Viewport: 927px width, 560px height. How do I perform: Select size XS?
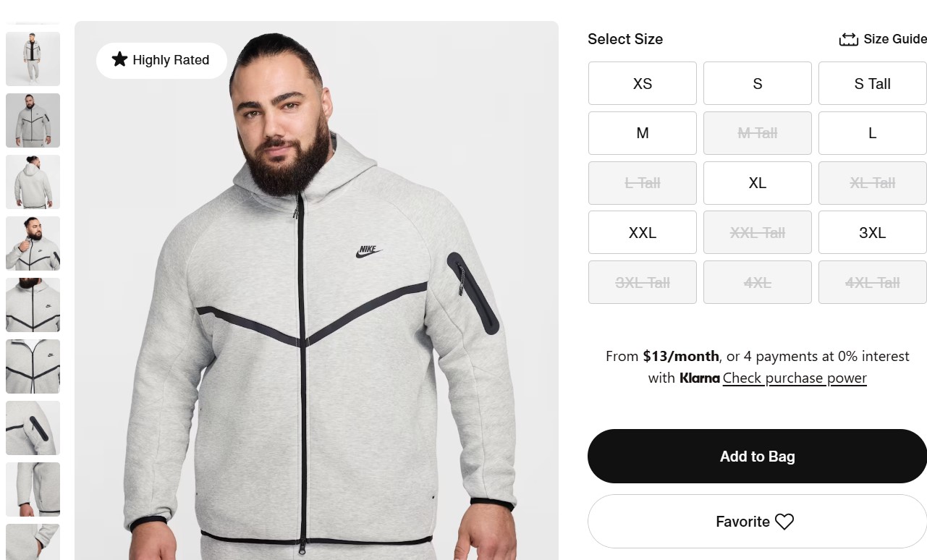(642, 83)
